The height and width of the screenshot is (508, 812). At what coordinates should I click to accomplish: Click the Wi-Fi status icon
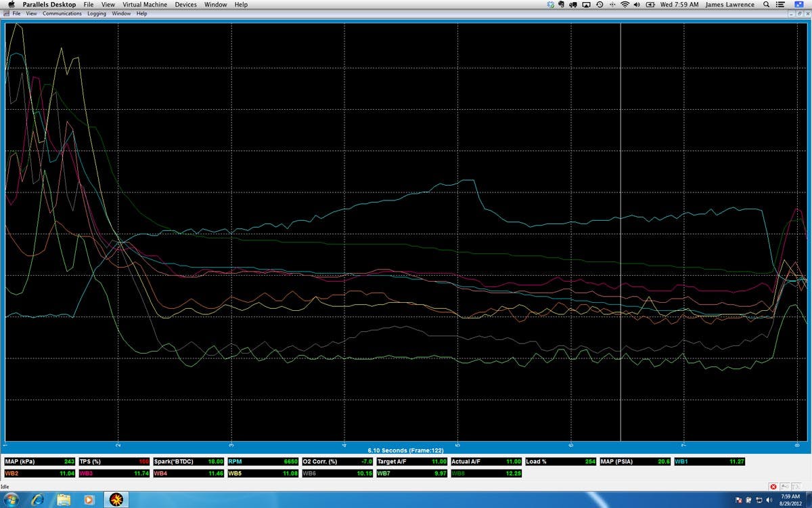[x=625, y=5]
